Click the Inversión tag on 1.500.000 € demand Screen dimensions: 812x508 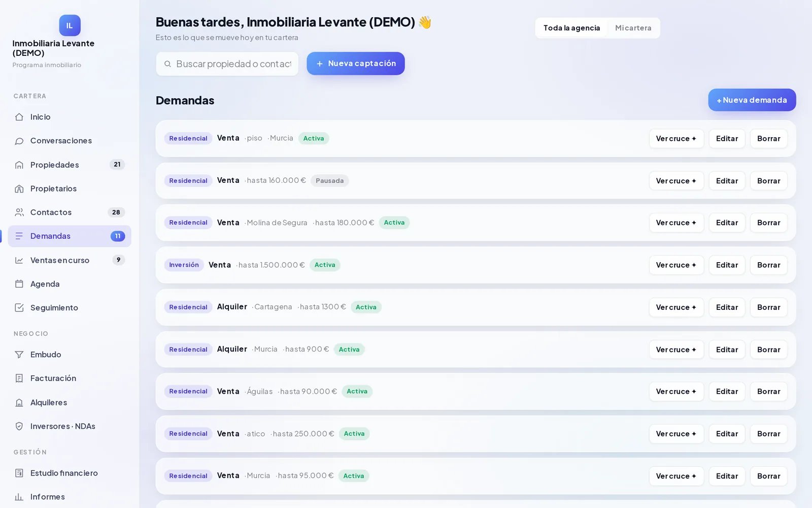(184, 265)
